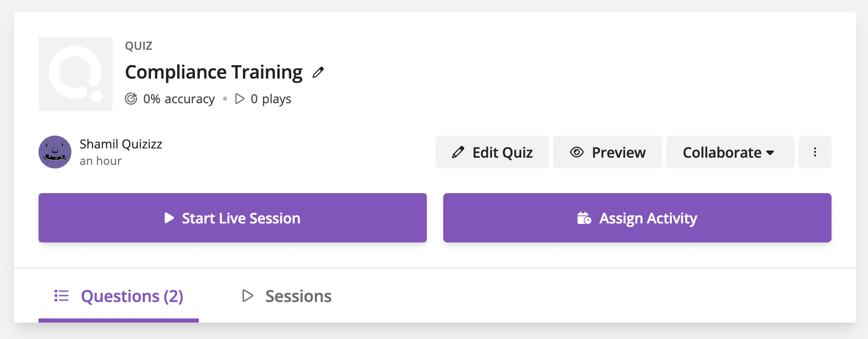This screenshot has width=868, height=339.
Task: Click the Compliance Training title text
Action: point(214,72)
